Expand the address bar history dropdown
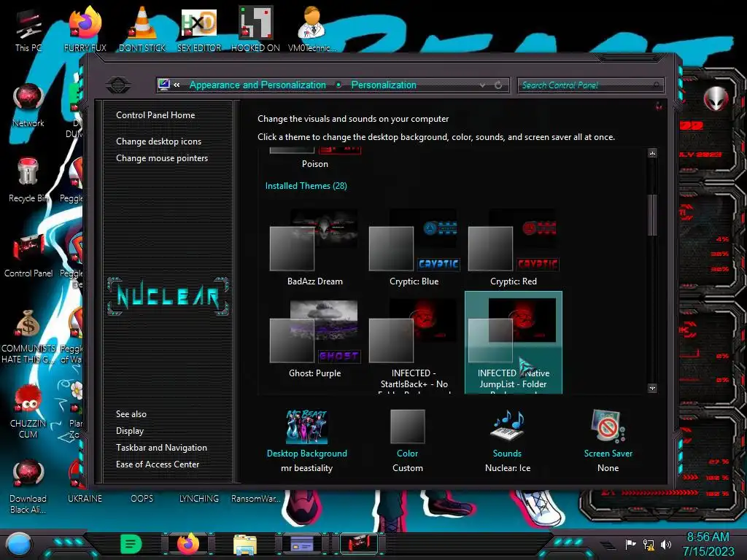Screen dimensions: 747x560 coord(482,85)
